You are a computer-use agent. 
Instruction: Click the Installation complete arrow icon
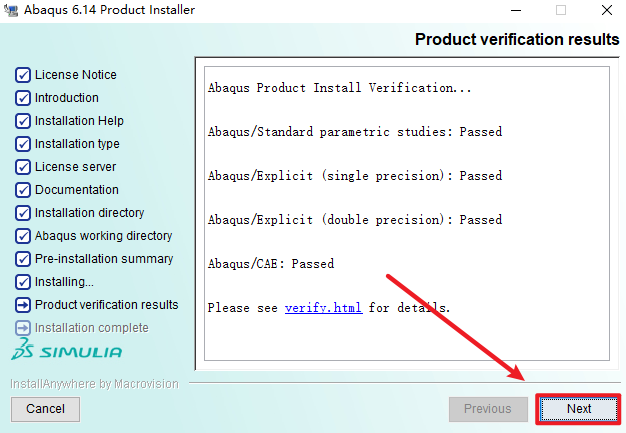[x=23, y=328]
